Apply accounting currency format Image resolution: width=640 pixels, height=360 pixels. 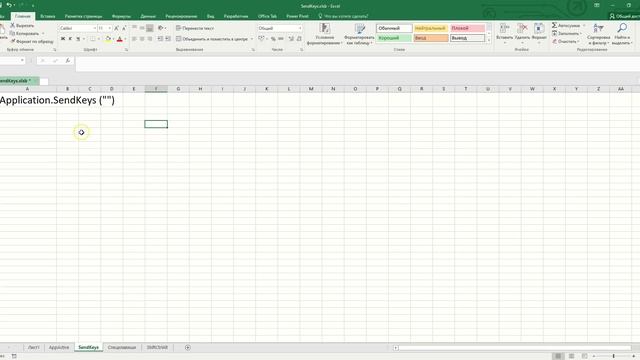tap(261, 39)
